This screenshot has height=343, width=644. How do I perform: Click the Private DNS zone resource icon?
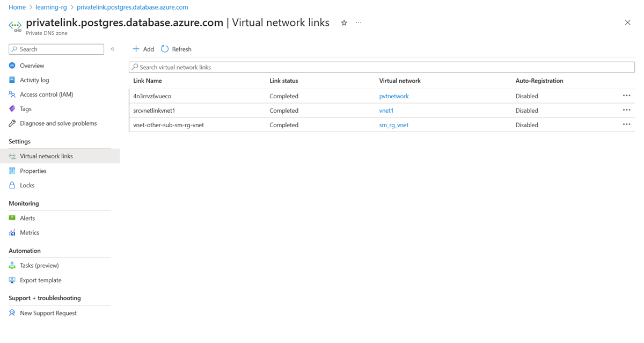click(15, 26)
